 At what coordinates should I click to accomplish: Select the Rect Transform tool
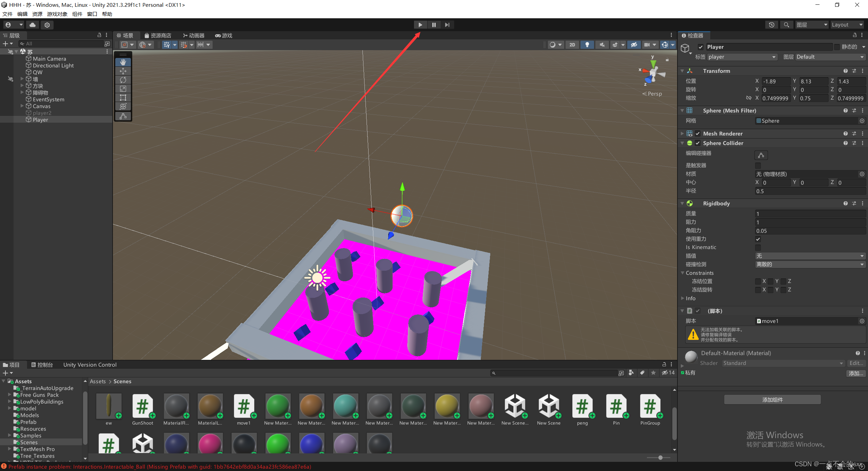(123, 97)
